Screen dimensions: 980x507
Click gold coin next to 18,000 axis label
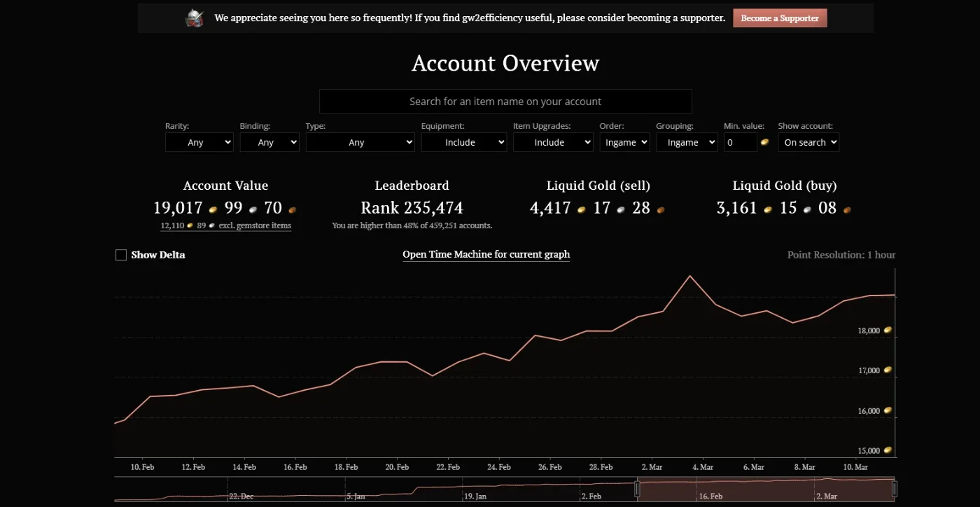[x=888, y=330]
